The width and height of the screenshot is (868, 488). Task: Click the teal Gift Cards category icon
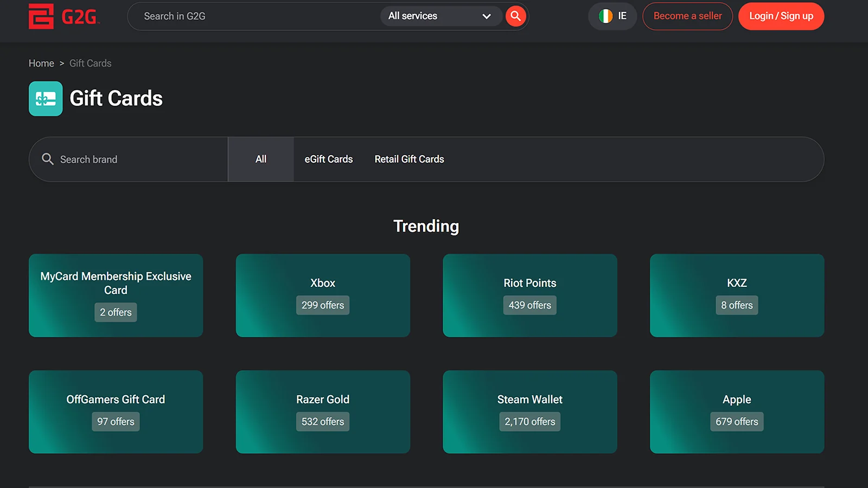click(x=46, y=99)
